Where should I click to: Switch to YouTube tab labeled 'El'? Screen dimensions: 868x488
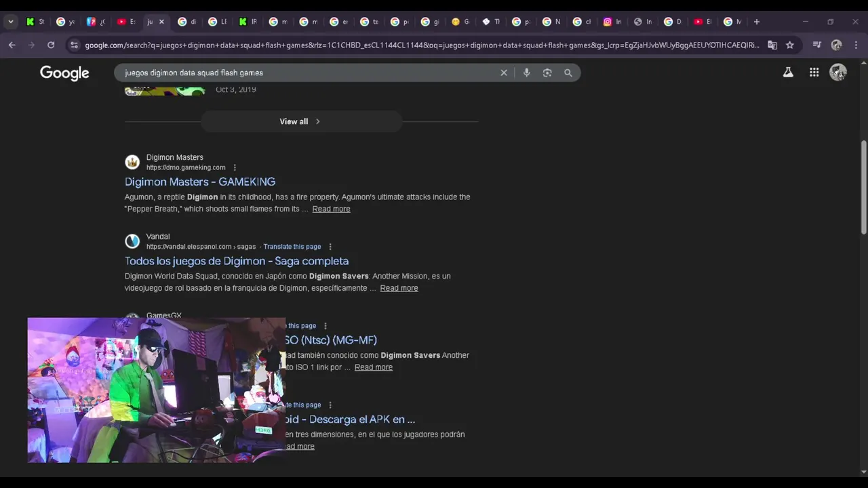703,22
